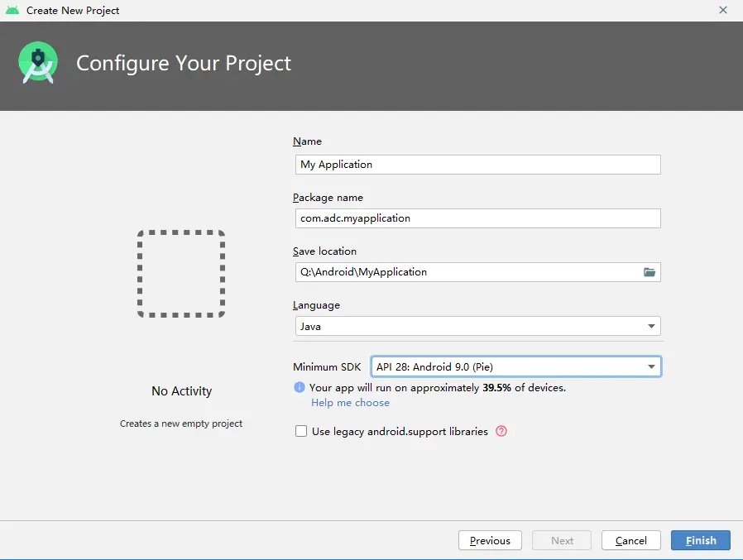
Task: Click the Name label above first field
Action: click(x=307, y=141)
